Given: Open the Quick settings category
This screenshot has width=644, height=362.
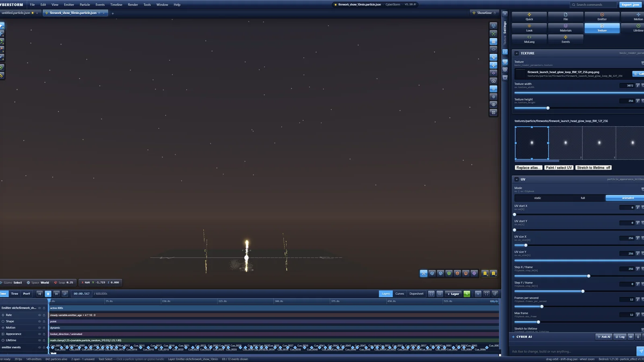Looking at the screenshot, I should click(x=529, y=17).
